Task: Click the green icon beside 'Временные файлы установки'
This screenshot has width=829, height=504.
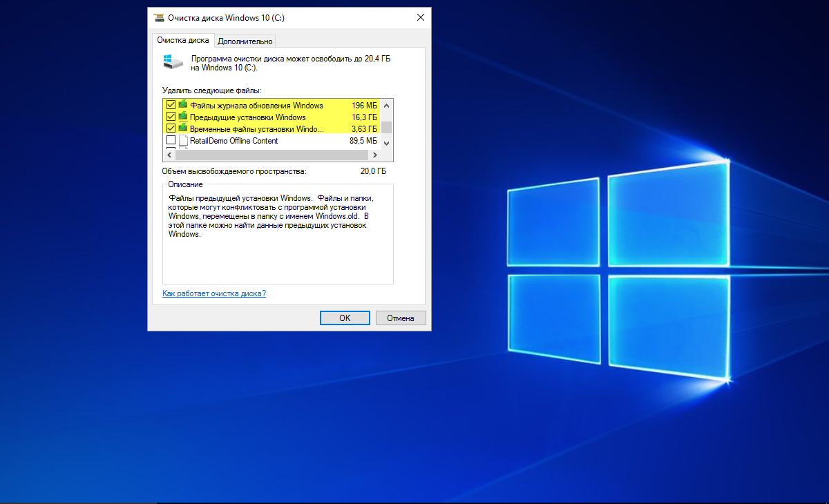Action: coord(183,129)
